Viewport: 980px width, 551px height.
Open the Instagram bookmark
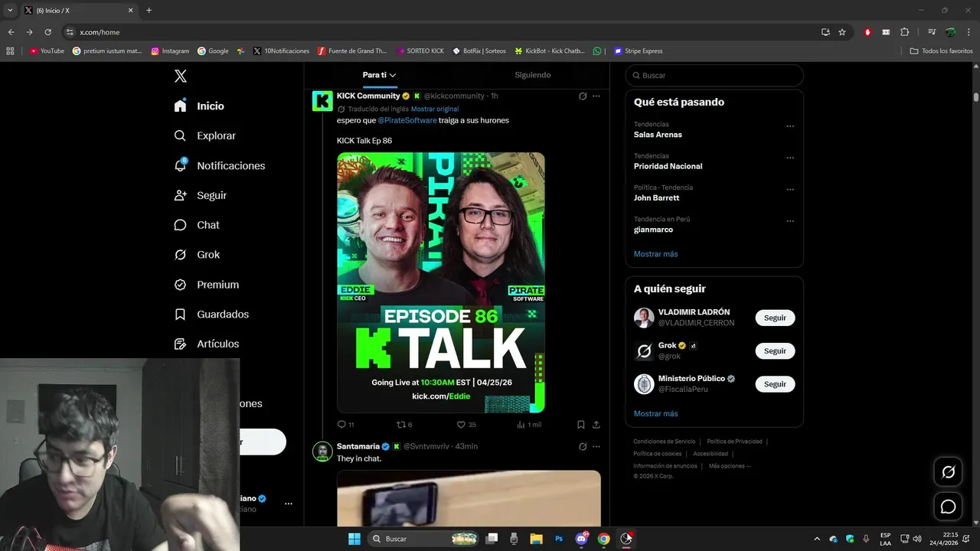point(170,51)
